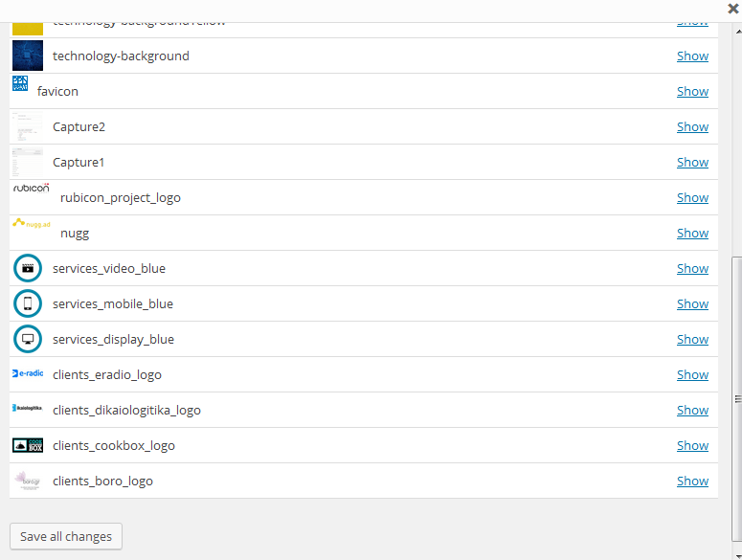Image resolution: width=742 pixels, height=560 pixels.
Task: Show the Capture2 item
Action: (x=692, y=126)
